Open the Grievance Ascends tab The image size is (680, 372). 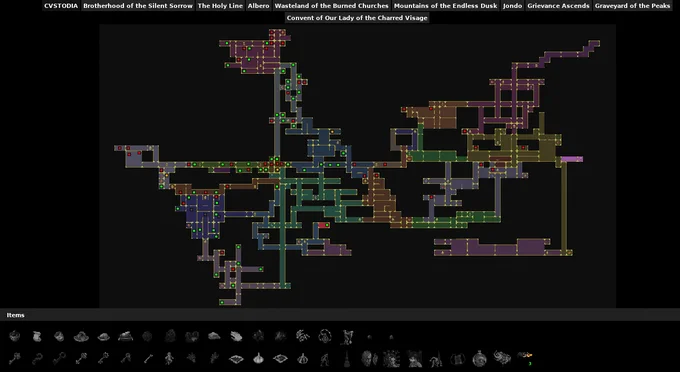[x=558, y=6]
